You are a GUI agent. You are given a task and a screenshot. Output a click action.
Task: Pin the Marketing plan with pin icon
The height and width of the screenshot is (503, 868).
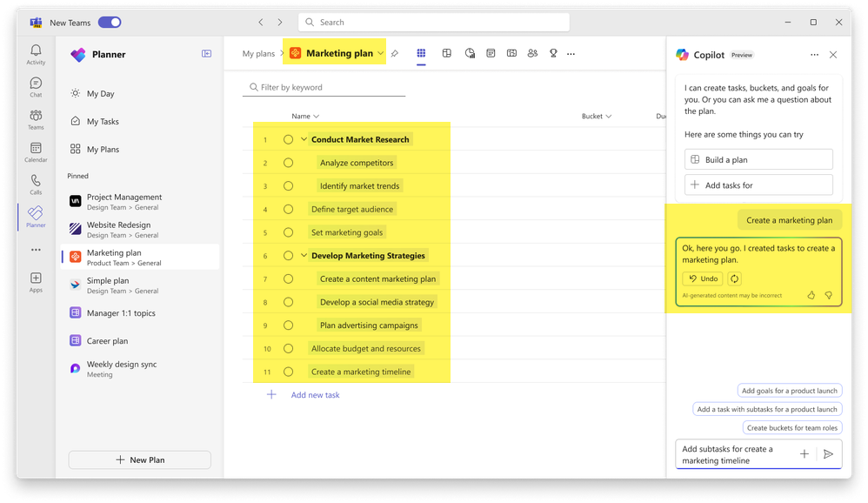(x=394, y=54)
